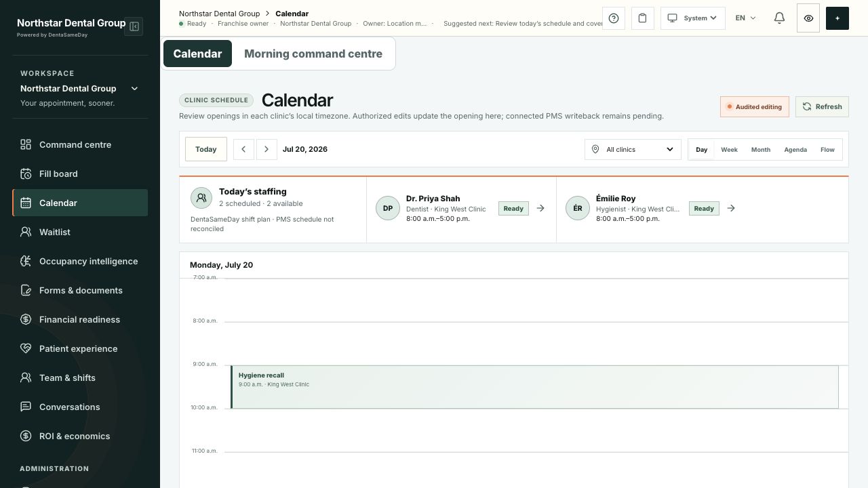This screenshot has height=488, width=868.
Task: Toggle the eye visibility button
Action: pos(808,18)
